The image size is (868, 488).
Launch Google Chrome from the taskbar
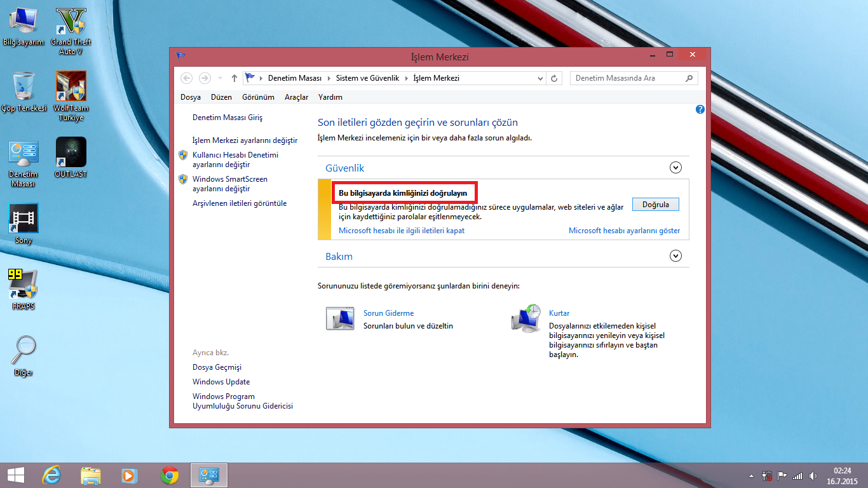coord(169,475)
